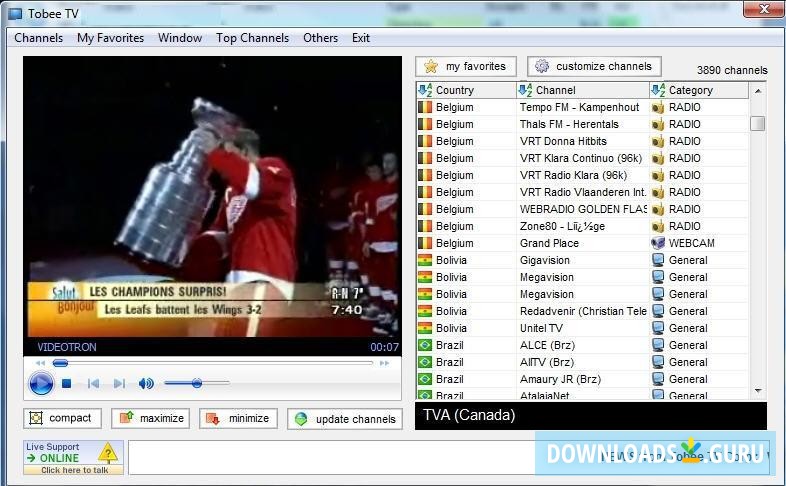Open Live Support online chat

pos(73,457)
